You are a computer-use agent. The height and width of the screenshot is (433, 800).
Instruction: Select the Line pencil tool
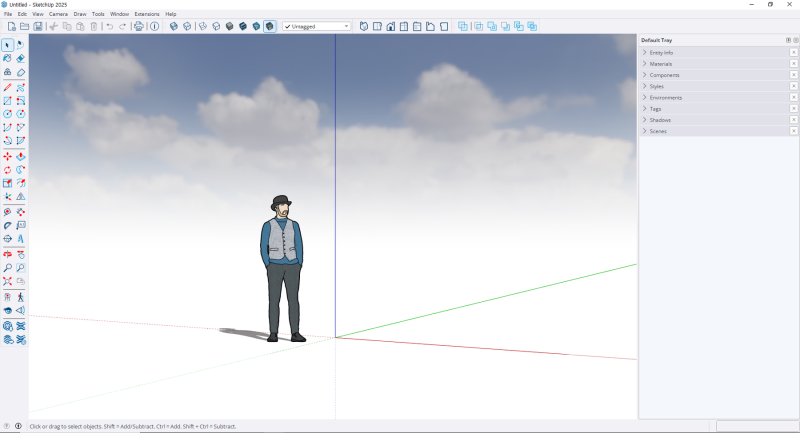point(7,88)
